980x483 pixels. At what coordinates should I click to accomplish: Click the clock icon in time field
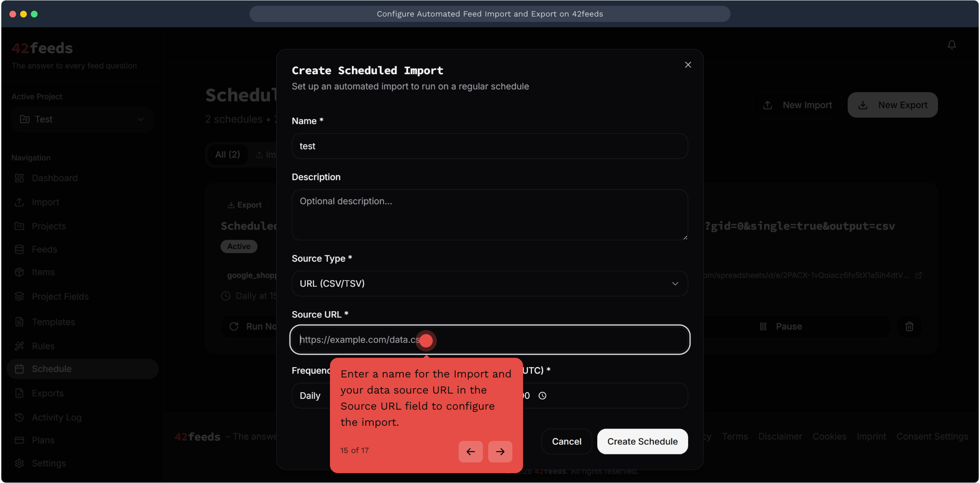tap(542, 396)
